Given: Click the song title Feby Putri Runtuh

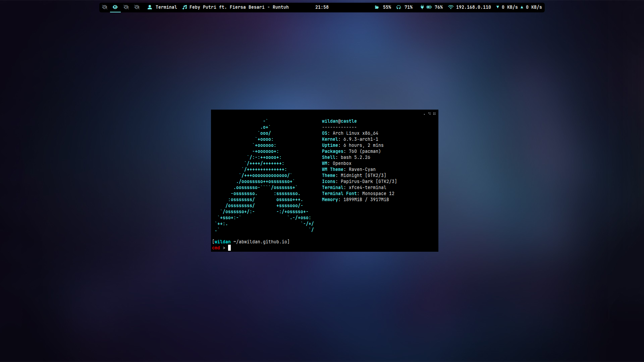Looking at the screenshot, I should click(239, 7).
